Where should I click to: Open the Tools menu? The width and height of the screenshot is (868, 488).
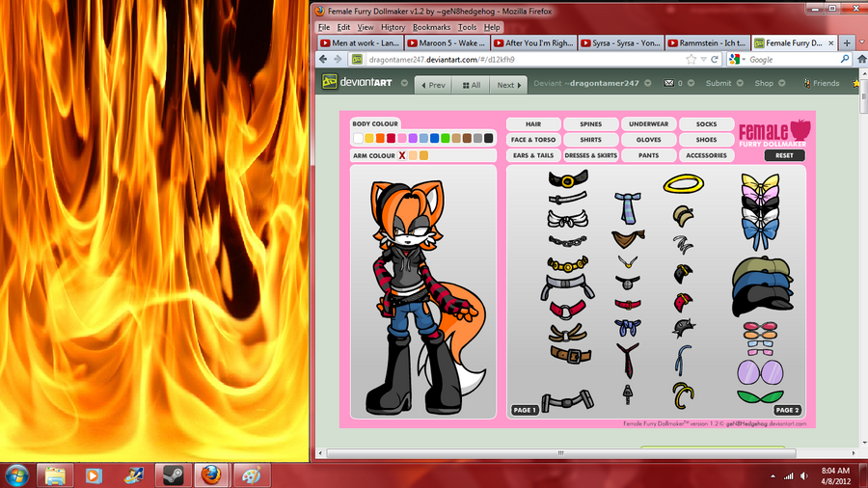(x=467, y=27)
